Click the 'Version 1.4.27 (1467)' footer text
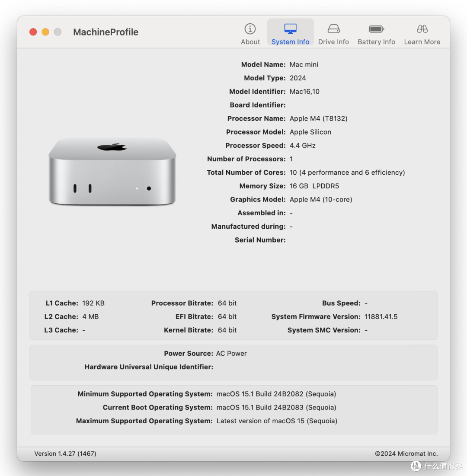 [x=65, y=454]
